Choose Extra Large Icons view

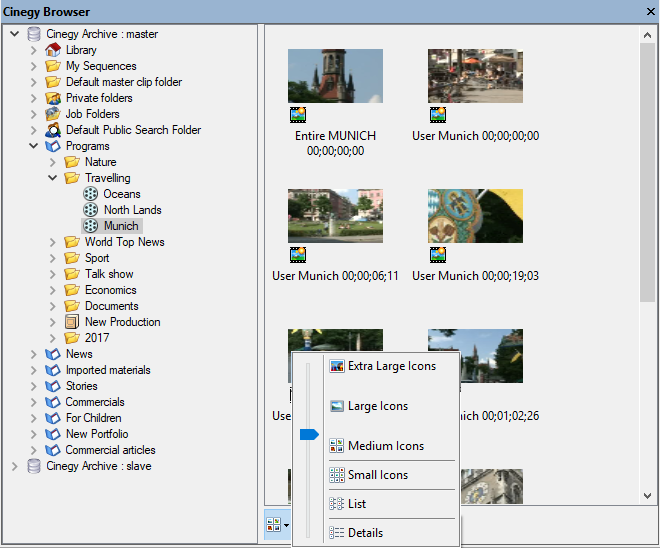click(391, 366)
